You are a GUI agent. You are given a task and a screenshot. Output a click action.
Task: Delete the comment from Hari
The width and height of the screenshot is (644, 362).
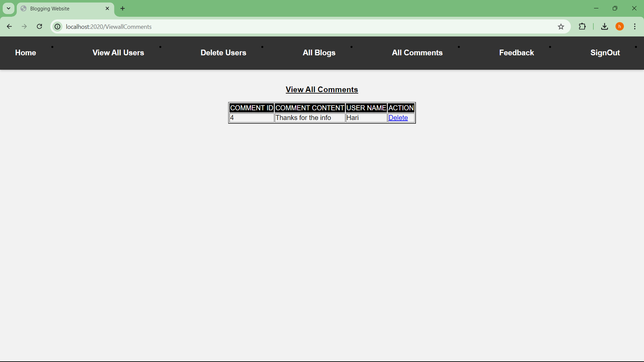tap(398, 118)
